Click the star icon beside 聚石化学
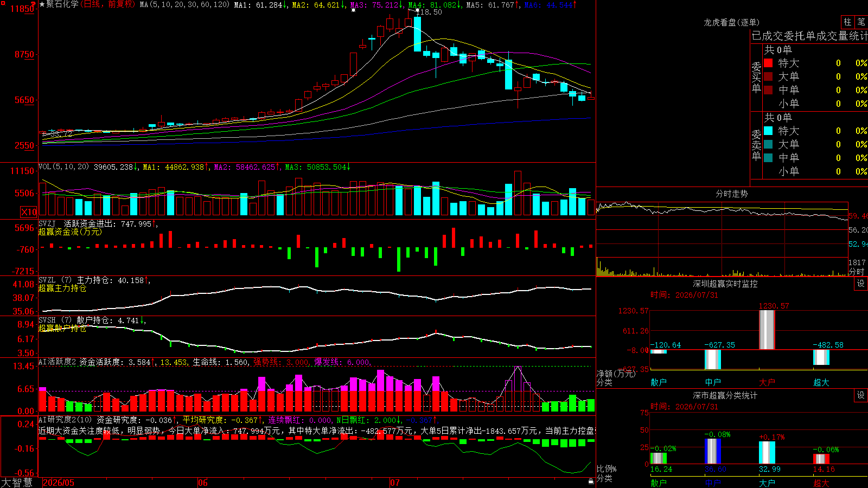Screen dimensions: 868x488 click(x=42, y=4)
